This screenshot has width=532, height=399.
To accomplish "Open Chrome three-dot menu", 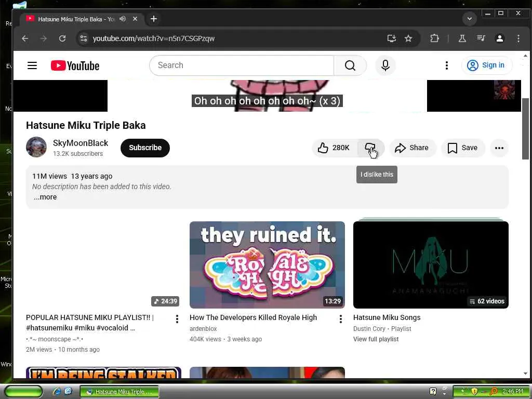I will point(518,38).
